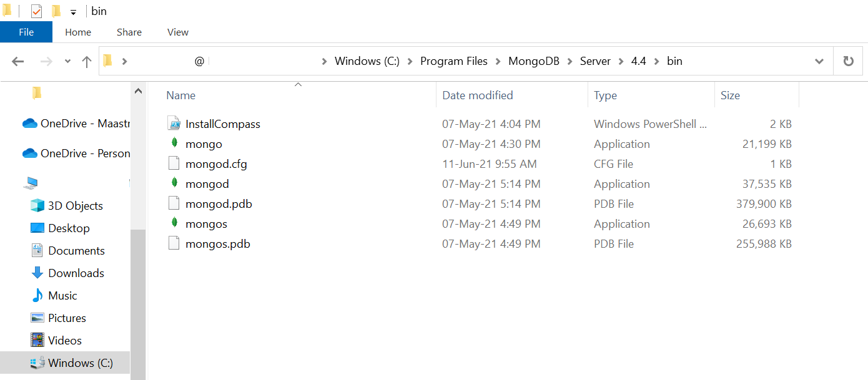Sort files by Date modified column
The image size is (868, 380).
(x=478, y=95)
